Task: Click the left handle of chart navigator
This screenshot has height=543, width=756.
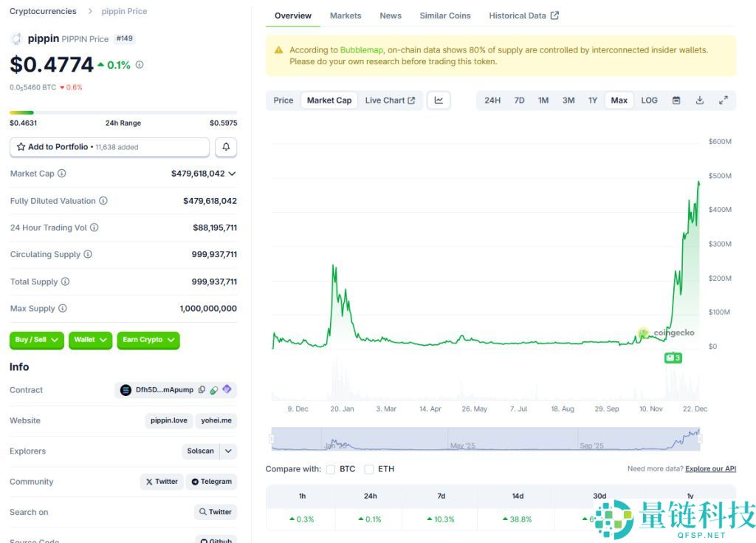Action: pyautogui.click(x=272, y=439)
